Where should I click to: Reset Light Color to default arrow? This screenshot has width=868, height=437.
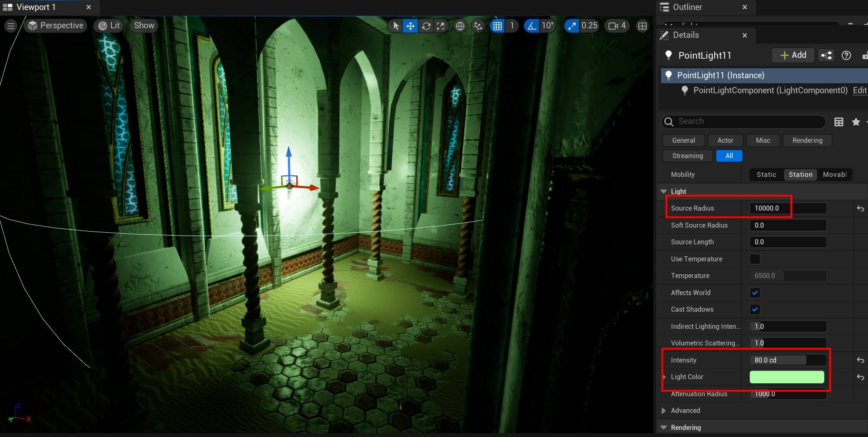point(860,377)
